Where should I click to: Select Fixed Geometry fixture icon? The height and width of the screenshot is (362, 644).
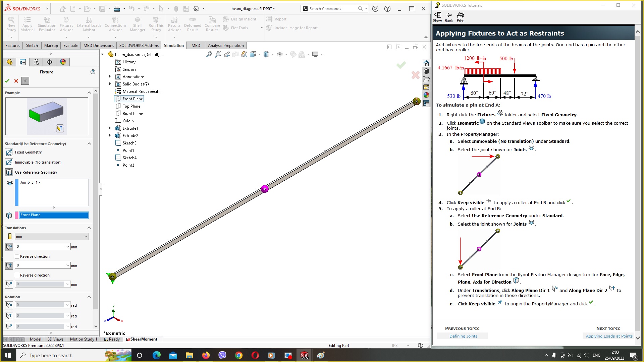coord(9,152)
